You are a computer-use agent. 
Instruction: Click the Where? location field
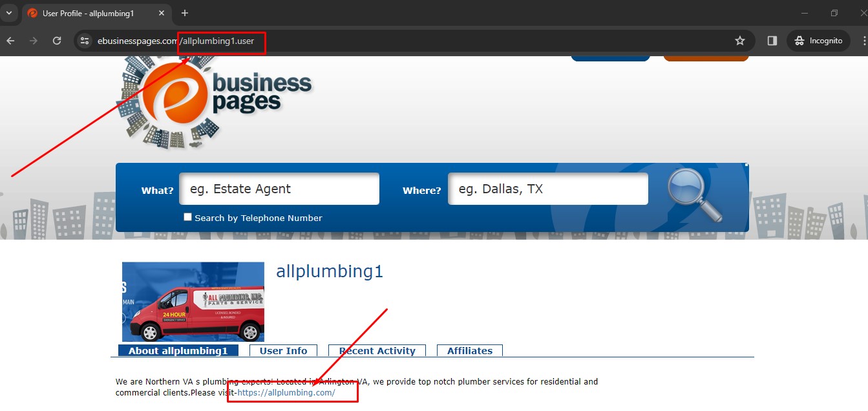coord(548,189)
